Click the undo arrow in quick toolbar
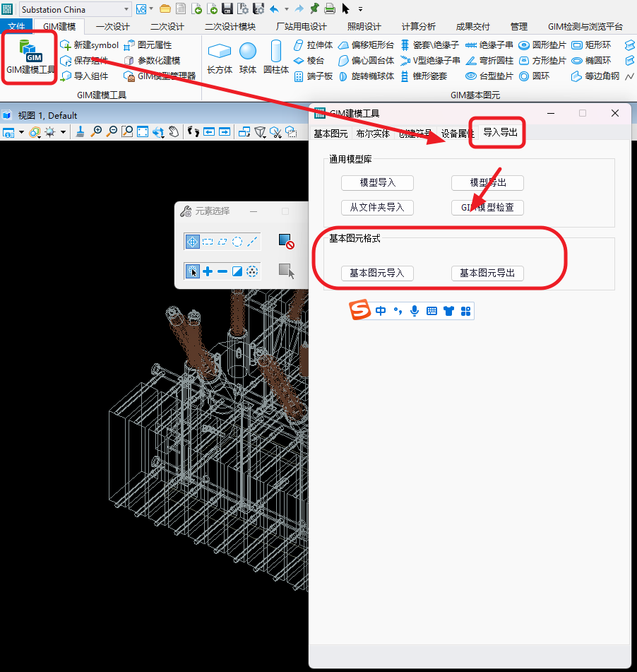The image size is (637, 672). (275, 8)
